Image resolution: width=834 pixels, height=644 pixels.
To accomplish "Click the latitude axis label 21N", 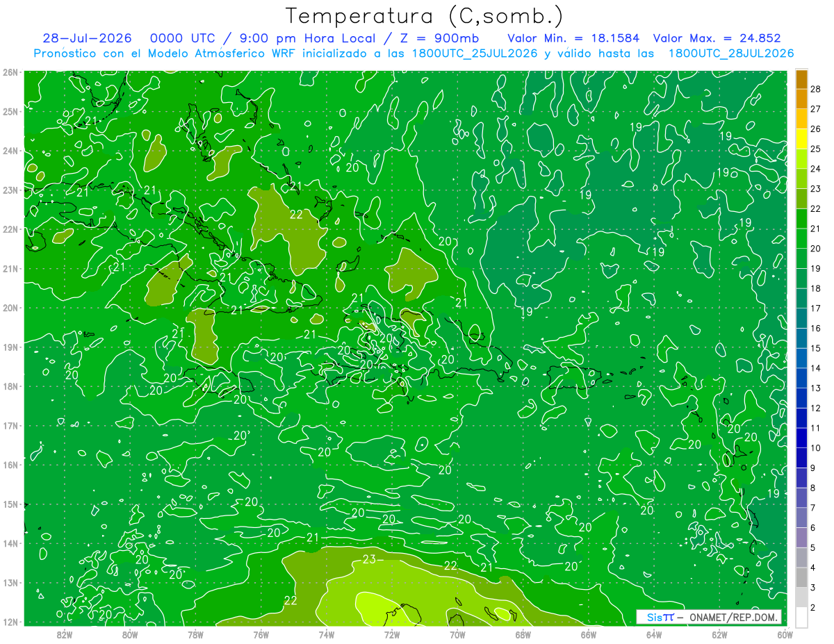I will click(10, 268).
